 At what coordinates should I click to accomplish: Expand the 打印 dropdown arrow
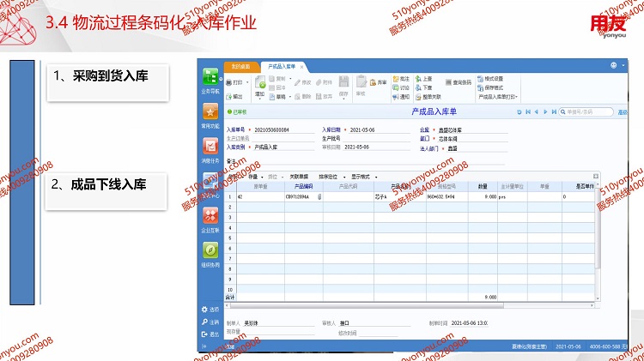[246, 82]
